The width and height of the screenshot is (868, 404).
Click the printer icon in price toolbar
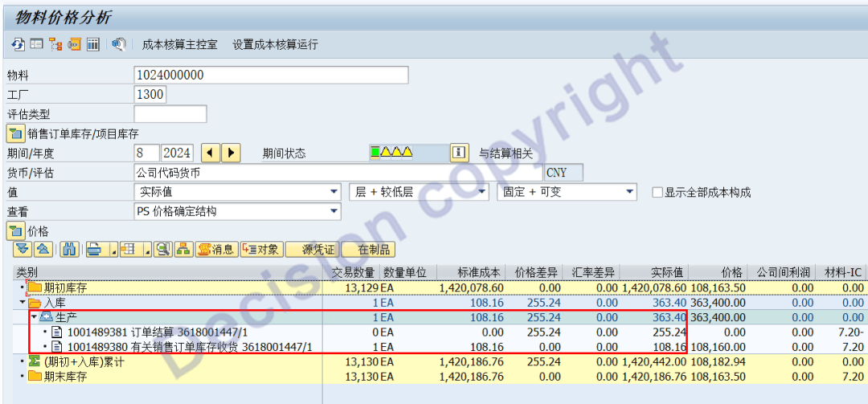[x=94, y=249]
